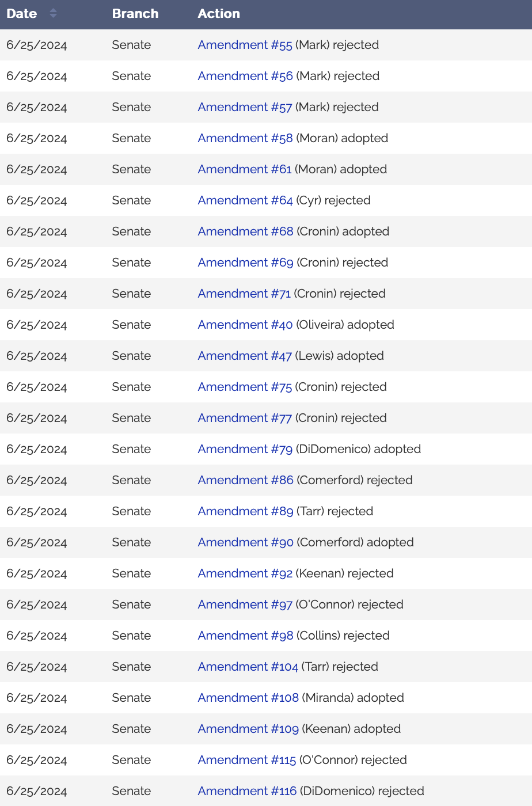
Task: Open Amendment #115 O'Connor link
Action: pos(246,760)
